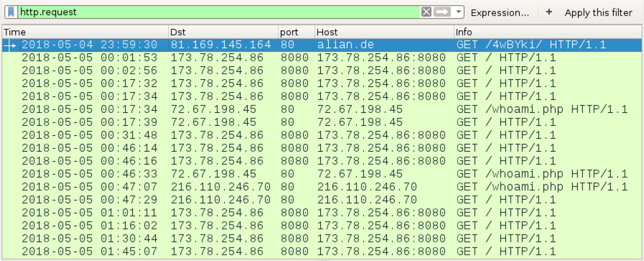This screenshot has width=644, height=261.
Task: Apply filter with the arrow button
Action: click(442, 12)
